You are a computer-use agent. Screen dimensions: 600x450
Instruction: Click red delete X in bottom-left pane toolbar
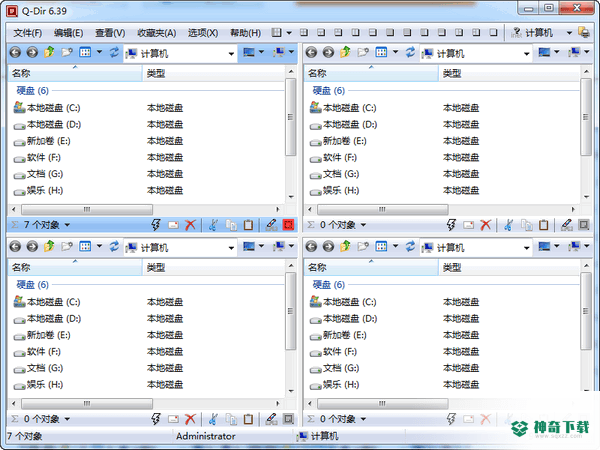pyautogui.click(x=190, y=419)
